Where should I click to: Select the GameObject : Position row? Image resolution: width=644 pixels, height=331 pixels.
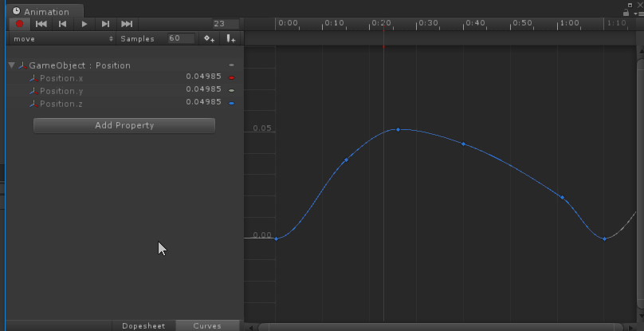pos(124,65)
